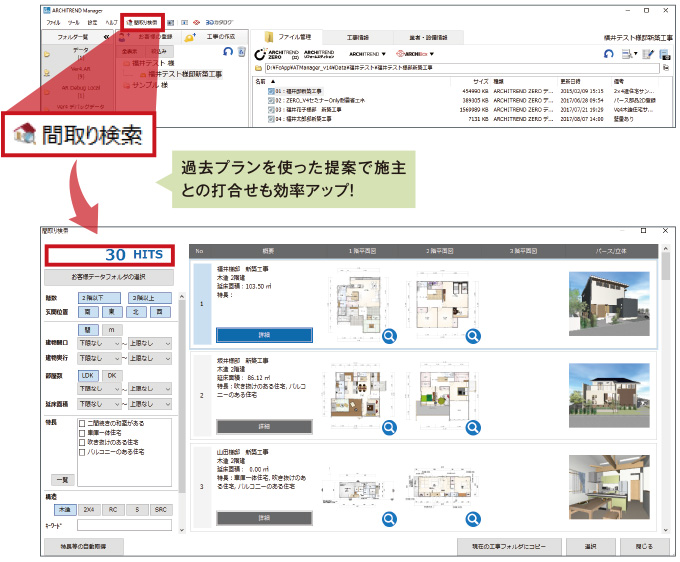Image resolution: width=680 pixels, height=562 pixels.
Task: Switch to the 業者・設備情報 tab
Action: 428,38
